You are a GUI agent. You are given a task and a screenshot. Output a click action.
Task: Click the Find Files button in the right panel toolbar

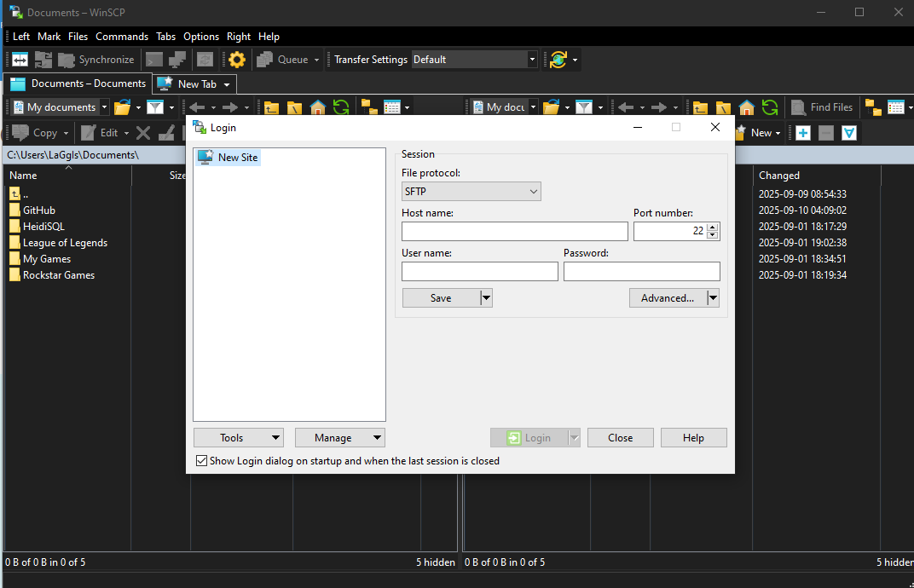(822, 107)
